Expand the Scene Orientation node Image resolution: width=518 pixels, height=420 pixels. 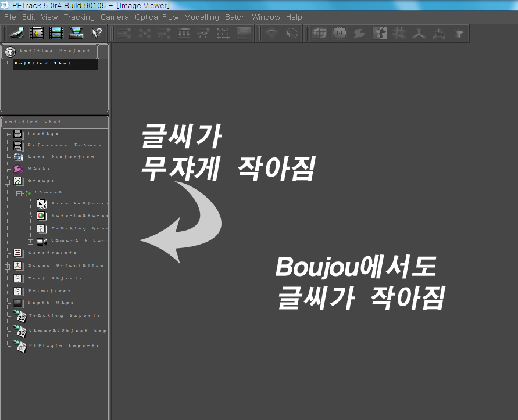(x=8, y=267)
